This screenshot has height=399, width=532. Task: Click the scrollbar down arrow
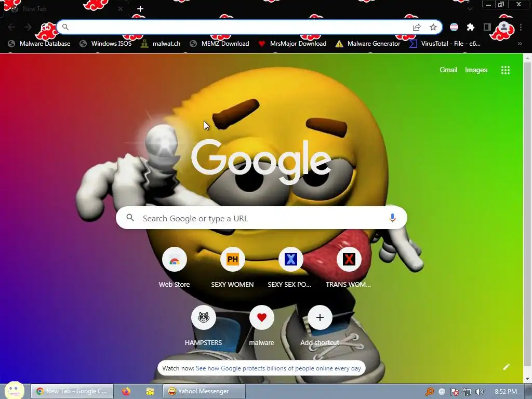pyautogui.click(x=528, y=379)
